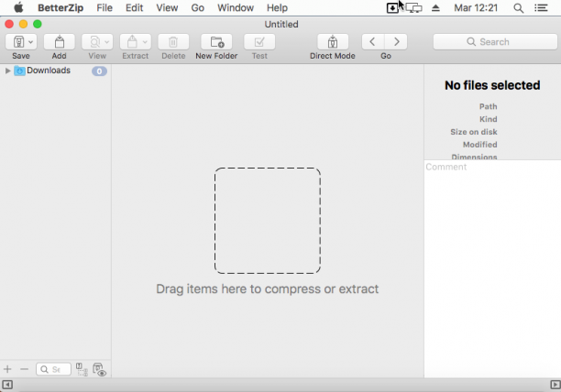Click the Extract toolbar icon
561x392 pixels.
point(132,42)
